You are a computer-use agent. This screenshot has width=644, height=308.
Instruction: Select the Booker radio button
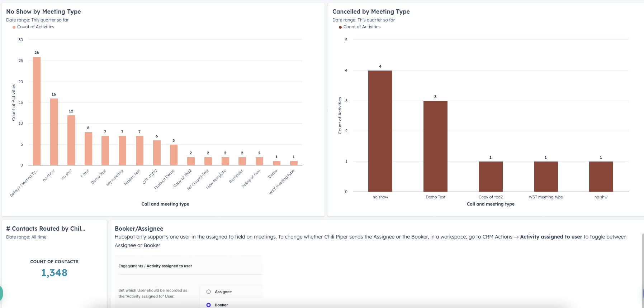click(x=209, y=305)
